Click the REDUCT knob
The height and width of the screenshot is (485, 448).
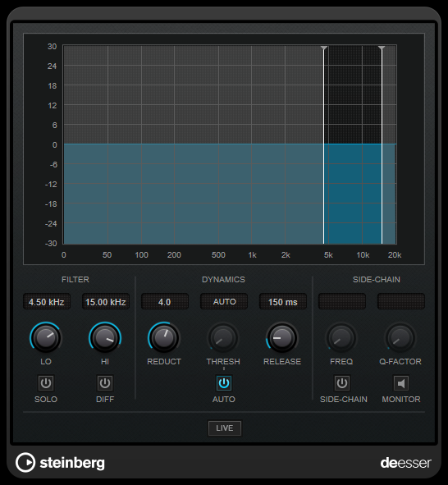pyautogui.click(x=164, y=338)
